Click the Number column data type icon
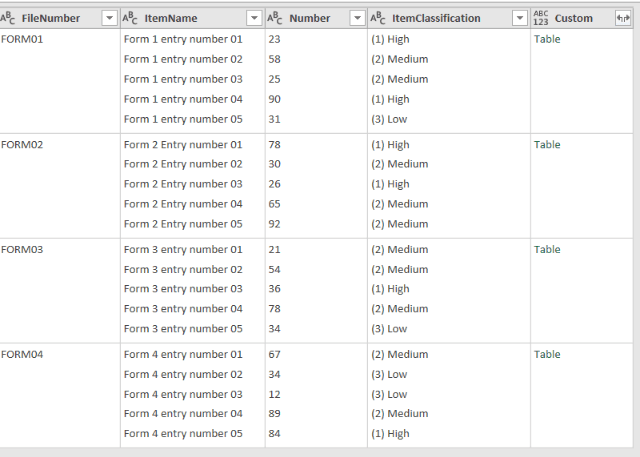 coord(275,18)
